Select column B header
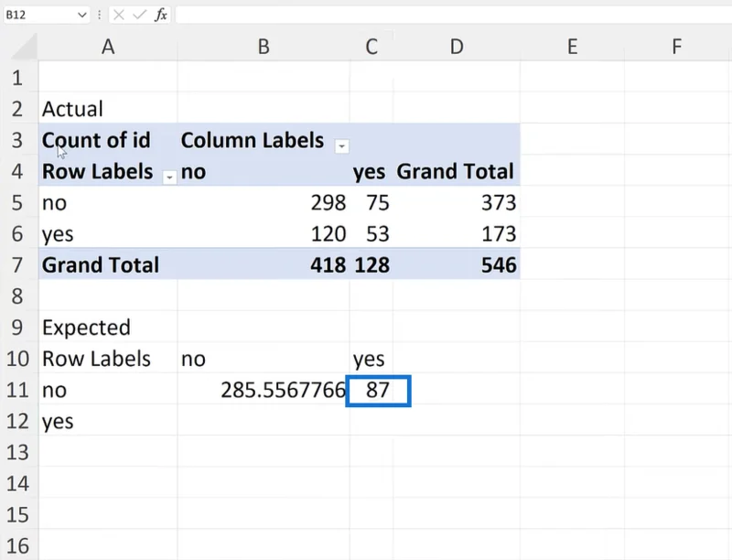The image size is (732, 560). click(264, 46)
